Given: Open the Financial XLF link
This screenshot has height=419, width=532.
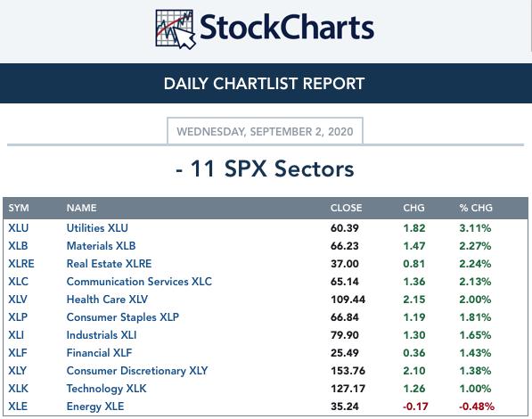Looking at the screenshot, I should [x=99, y=352].
